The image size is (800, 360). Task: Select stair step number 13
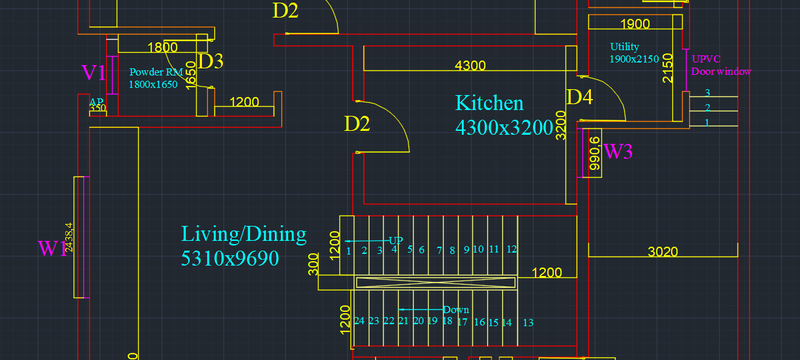coord(528,322)
